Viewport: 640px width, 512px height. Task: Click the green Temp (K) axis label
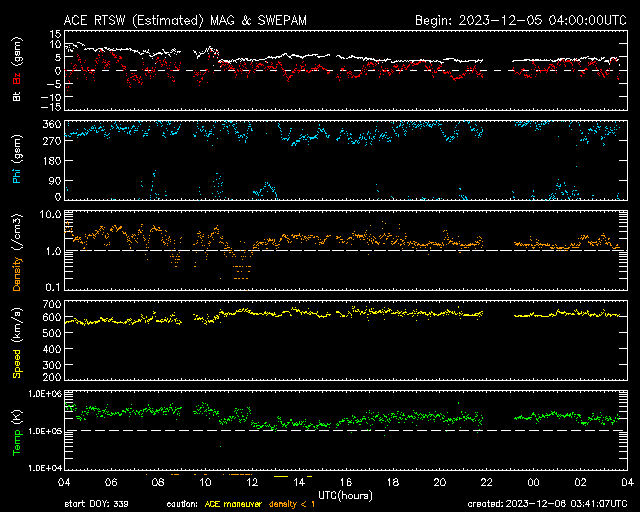[16, 430]
